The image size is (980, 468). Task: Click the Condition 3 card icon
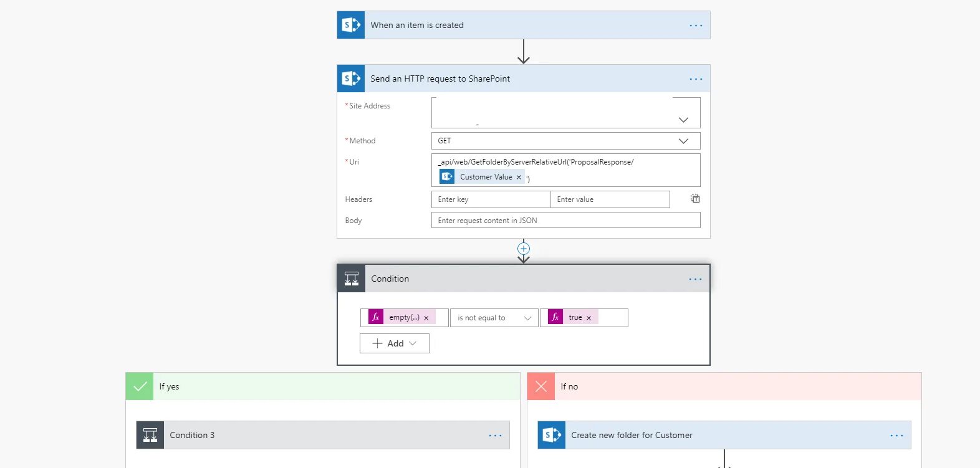[x=150, y=435]
